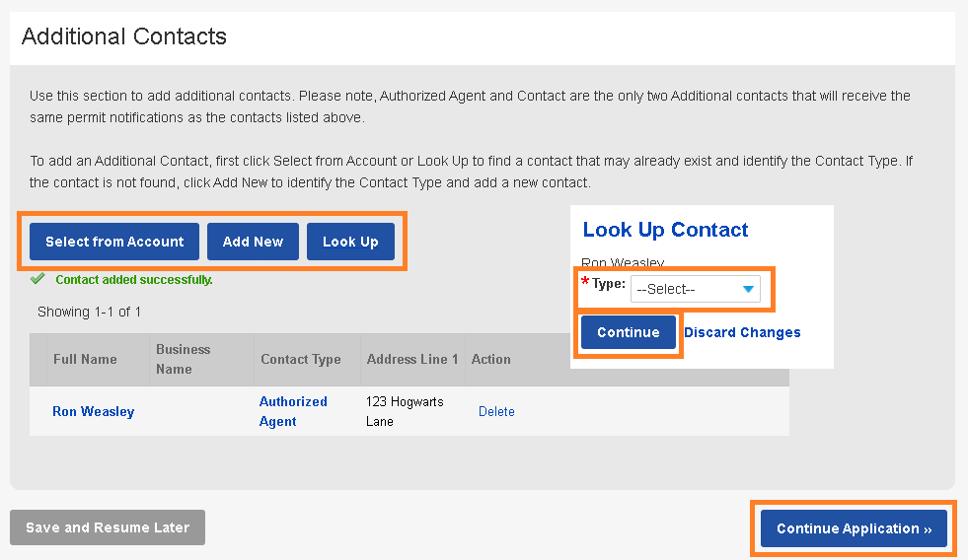The height and width of the screenshot is (560, 968).
Task: Click the Look Up button
Action: coord(350,242)
